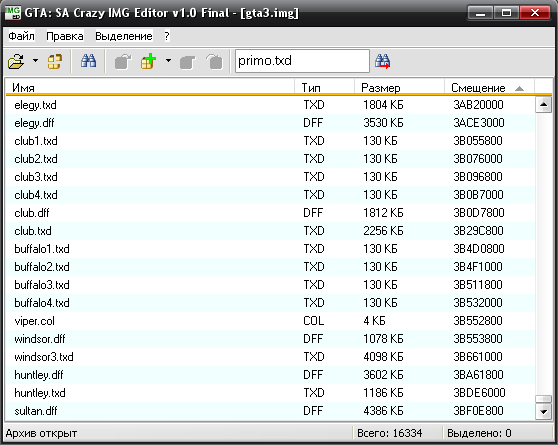Screen dimensions: 558x445
Task: Select the elegy.txd row
Action: pyautogui.click(x=270, y=105)
